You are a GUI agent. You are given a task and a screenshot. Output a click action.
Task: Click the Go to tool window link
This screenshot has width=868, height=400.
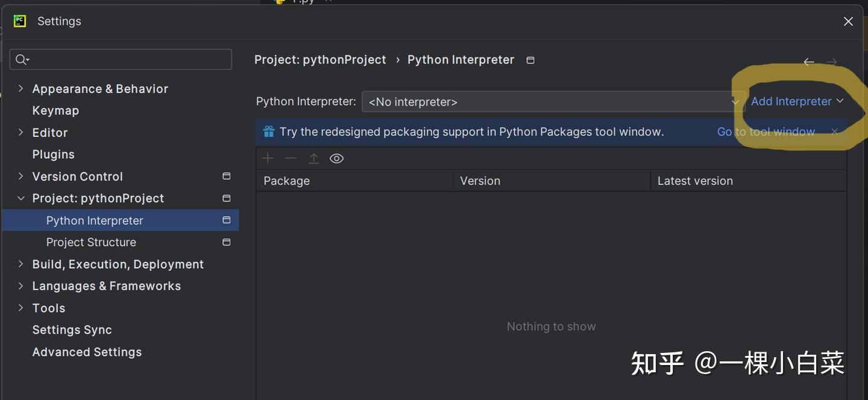[766, 132]
